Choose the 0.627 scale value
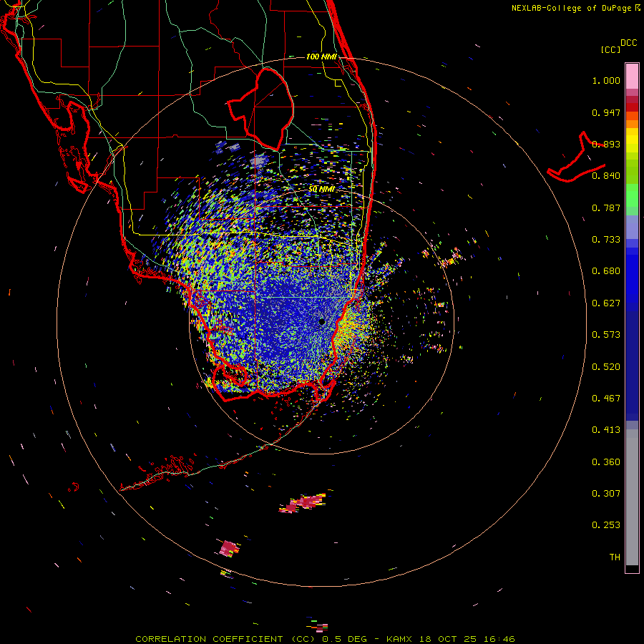Image resolution: width=644 pixels, height=644 pixels. click(606, 303)
